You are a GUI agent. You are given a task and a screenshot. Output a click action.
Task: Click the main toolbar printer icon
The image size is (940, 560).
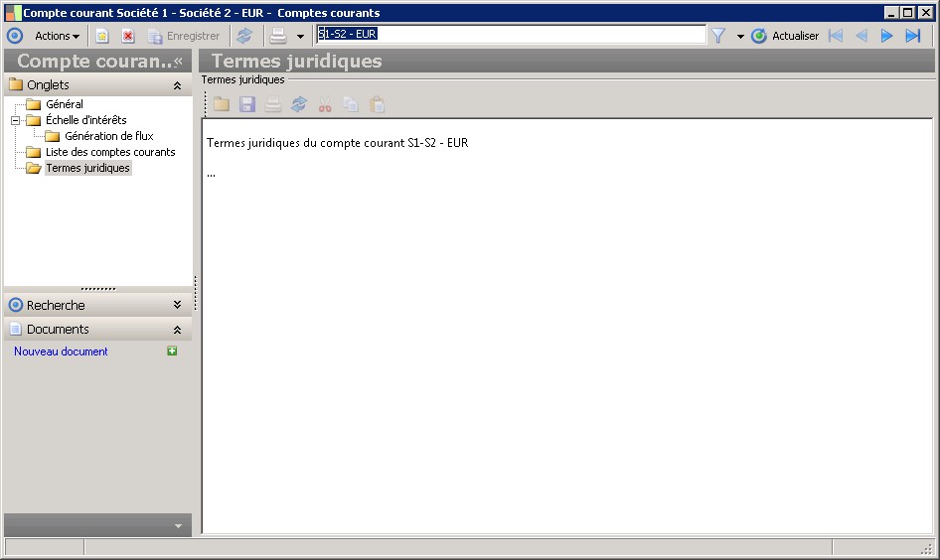click(x=278, y=37)
